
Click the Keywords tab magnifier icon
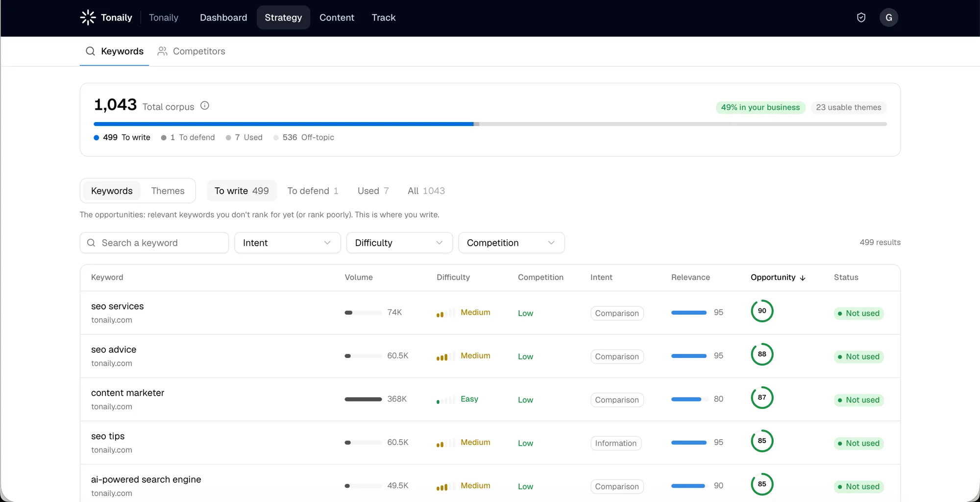[x=90, y=51]
